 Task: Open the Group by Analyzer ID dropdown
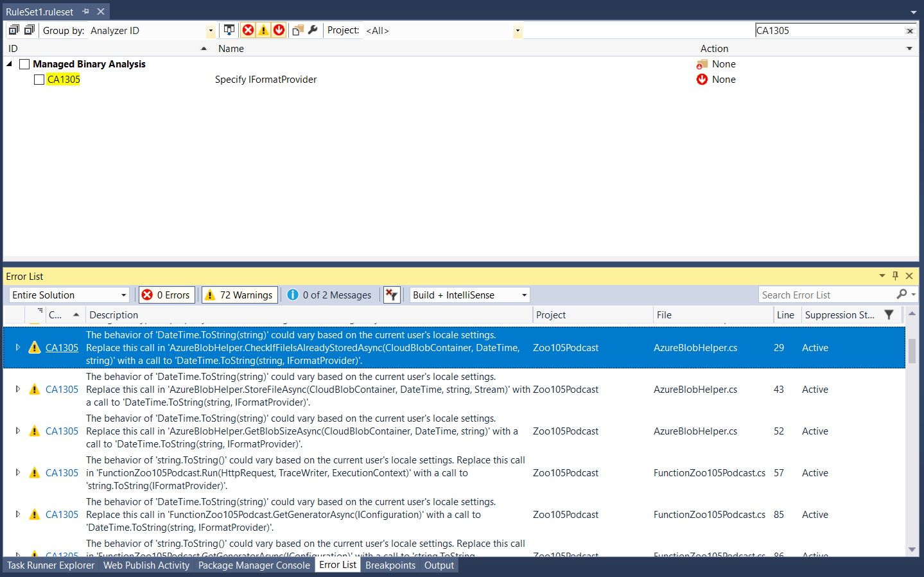click(210, 31)
